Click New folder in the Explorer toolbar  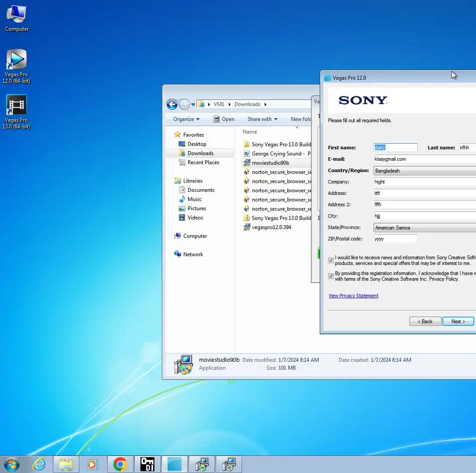[x=301, y=119]
